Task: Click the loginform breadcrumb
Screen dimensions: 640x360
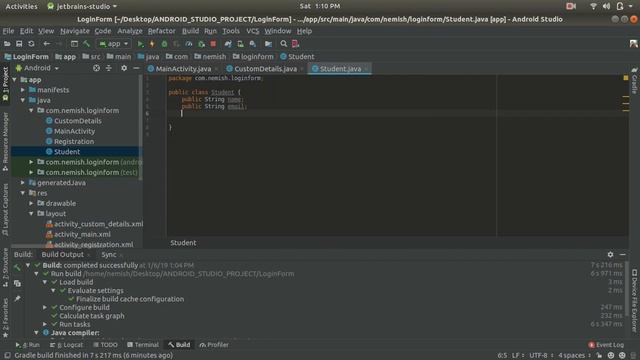Action: (x=253, y=57)
